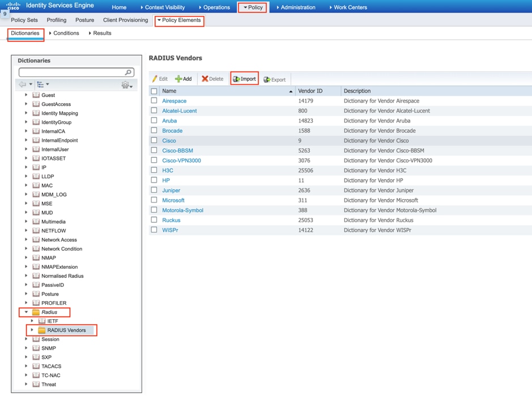The height and width of the screenshot is (406, 532).
Task: Click the Import icon in the toolbar
Action: [237, 79]
